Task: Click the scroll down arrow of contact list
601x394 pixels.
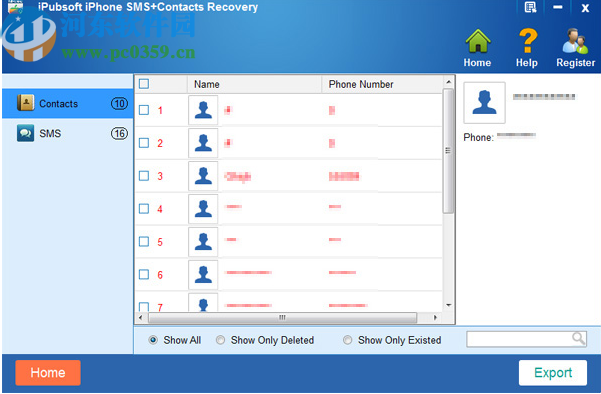Action: (x=448, y=305)
